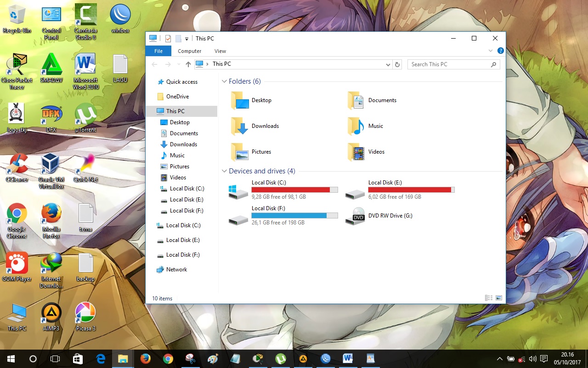The image size is (588, 368).
Task: Collapse the Folders (6) section
Action: 225,81
